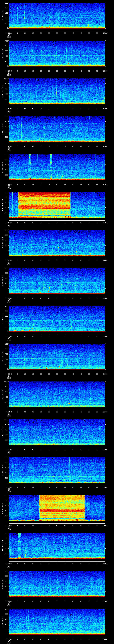The width and height of the screenshot is (114, 644).
Task: Click the 19:22:00 start time label
Action: [x=9, y=336]
